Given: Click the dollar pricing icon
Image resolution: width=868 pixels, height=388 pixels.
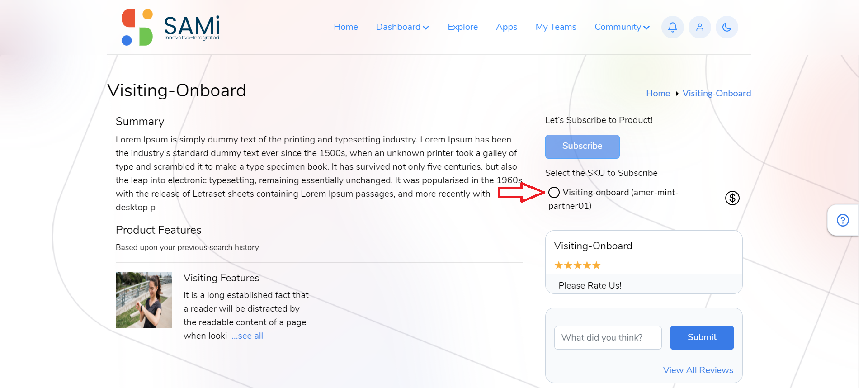Looking at the screenshot, I should tap(732, 198).
